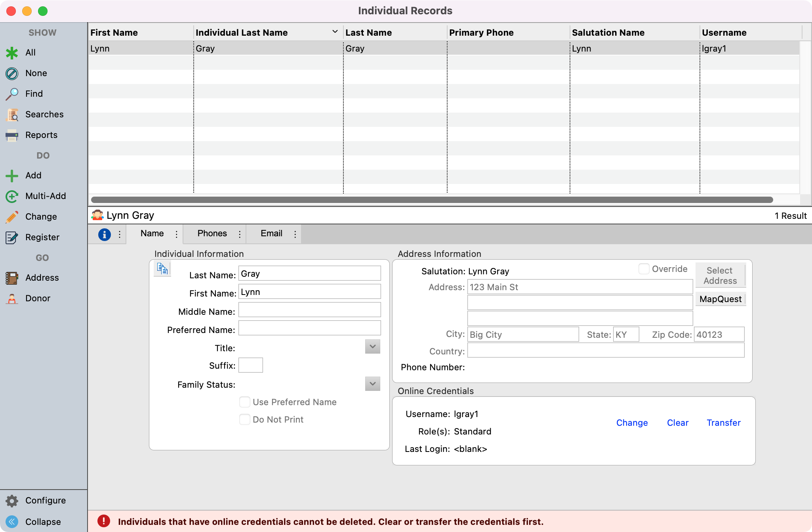Viewport: 812px width, 532px height.
Task: Go to Donor records icon
Action: coord(12,299)
